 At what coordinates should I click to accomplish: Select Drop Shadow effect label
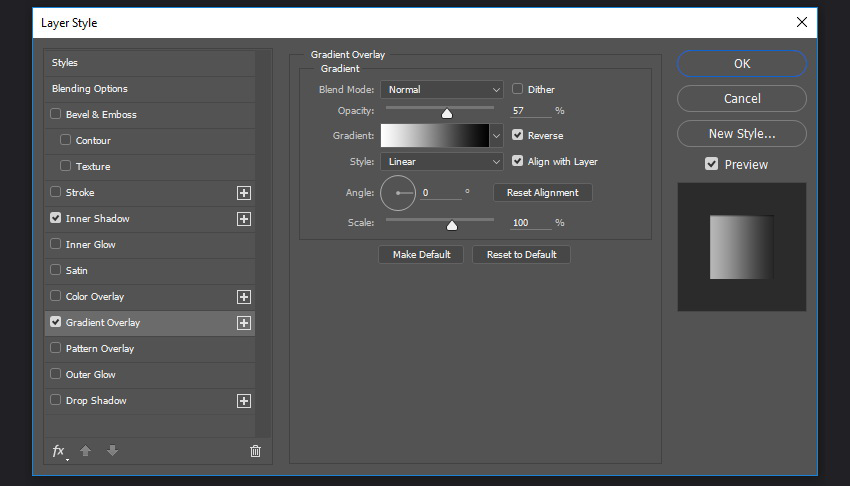click(x=96, y=401)
